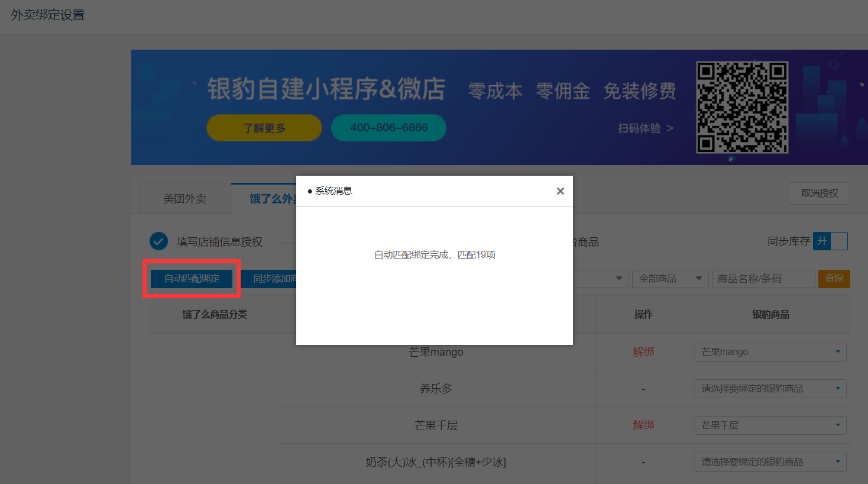Open the 奶茶(大)冰 row's binding dropdown

[770, 462]
